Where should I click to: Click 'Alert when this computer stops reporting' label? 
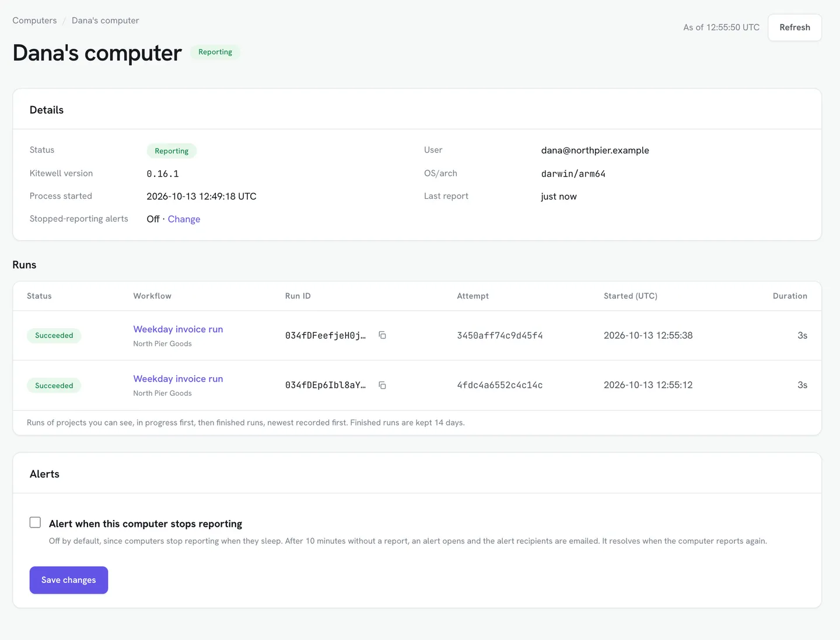click(x=145, y=524)
